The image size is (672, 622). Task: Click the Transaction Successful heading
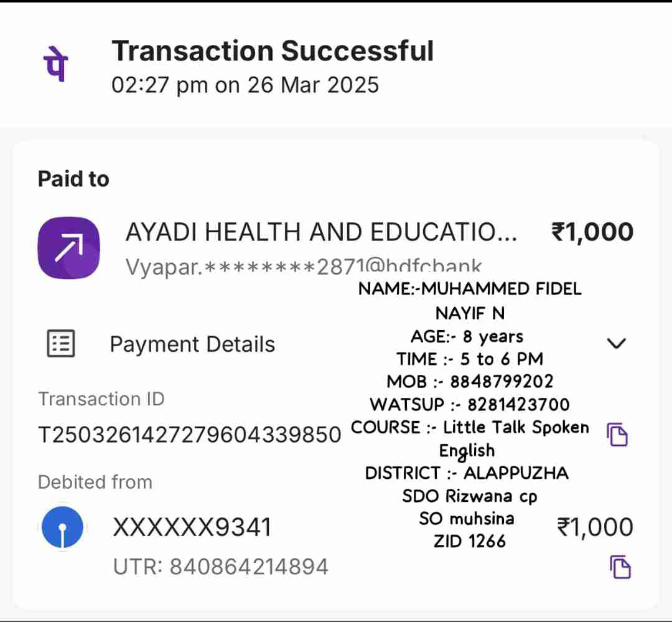tap(273, 51)
